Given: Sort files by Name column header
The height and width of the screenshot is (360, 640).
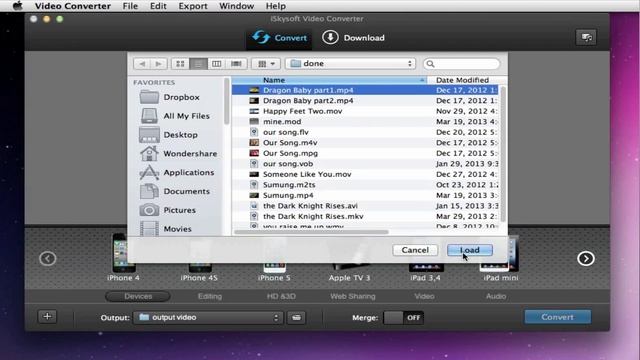Looking at the screenshot, I should [329, 80].
